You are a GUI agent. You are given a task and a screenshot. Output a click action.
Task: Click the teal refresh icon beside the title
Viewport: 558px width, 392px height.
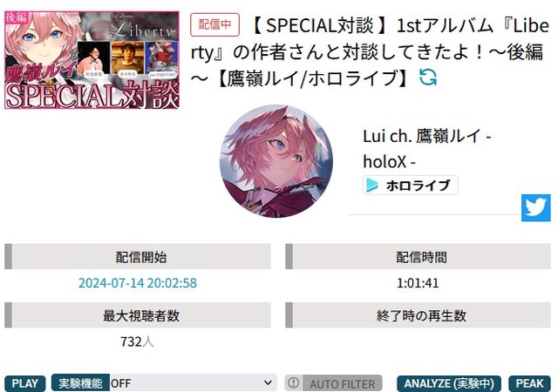427,78
